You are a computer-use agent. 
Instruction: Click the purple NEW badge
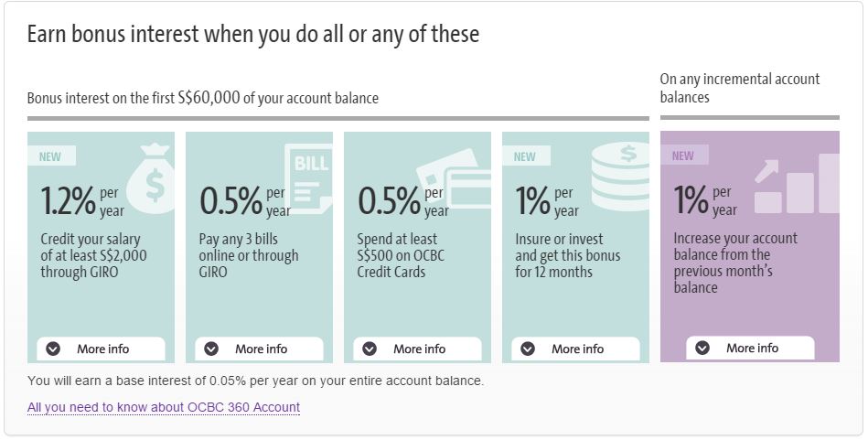coord(683,156)
